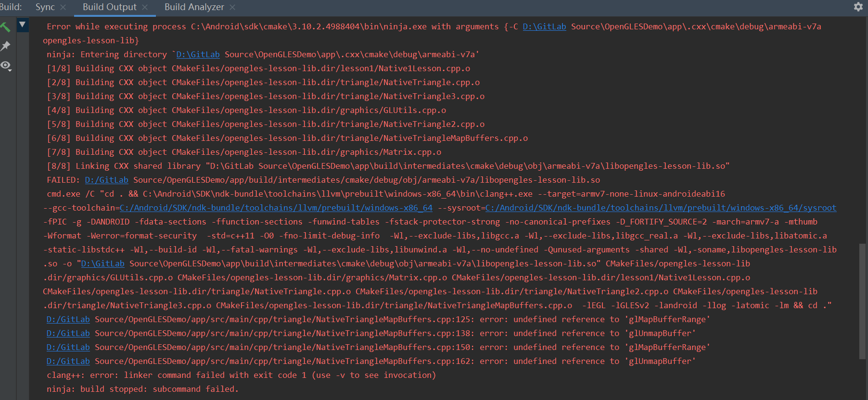Click the [3/8] NativeTriangle3.cpp.o build line
Viewport: 868px width, 400px height.
click(266, 97)
